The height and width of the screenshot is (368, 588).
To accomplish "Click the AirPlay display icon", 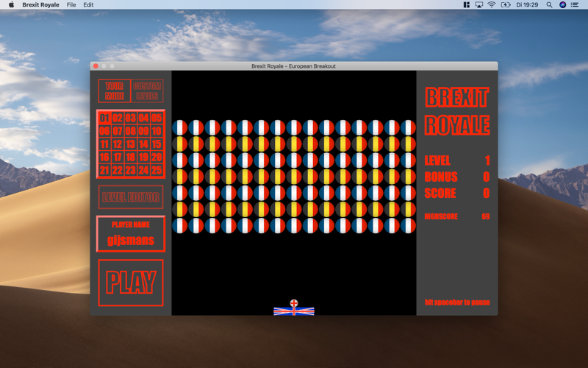I will click(479, 4).
